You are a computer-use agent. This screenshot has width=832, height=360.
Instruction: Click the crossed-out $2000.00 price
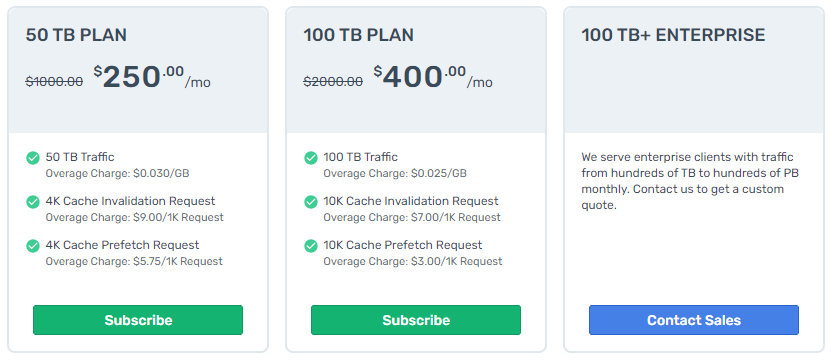[x=333, y=81]
